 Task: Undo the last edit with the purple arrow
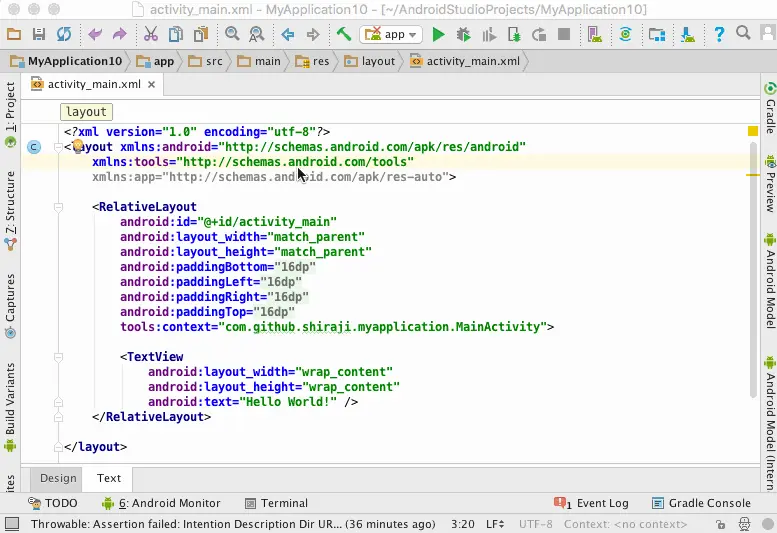[x=95, y=34]
